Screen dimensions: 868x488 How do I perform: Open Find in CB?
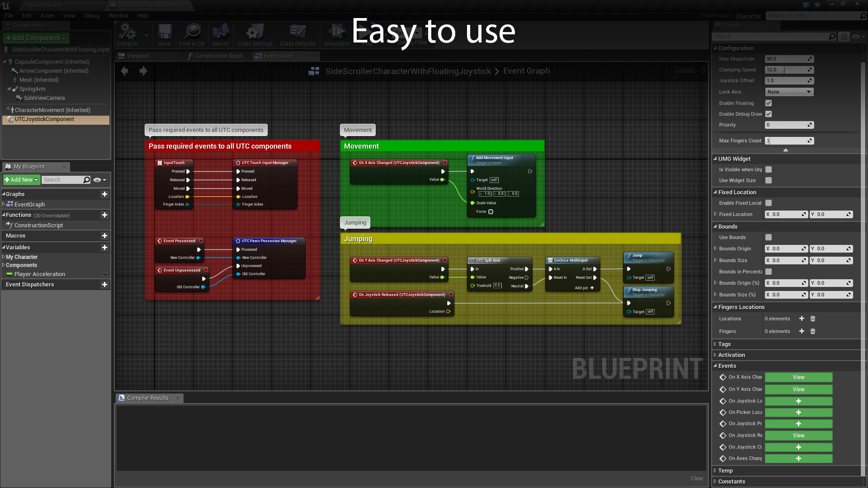(x=192, y=34)
